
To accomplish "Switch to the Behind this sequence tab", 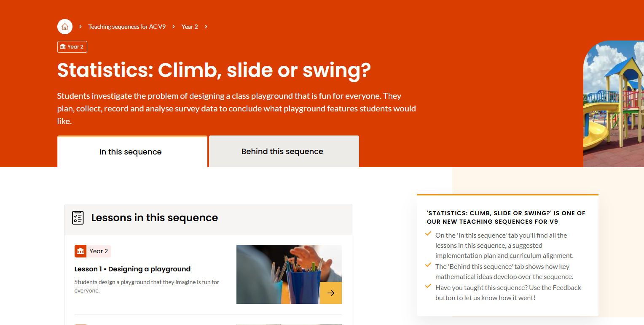I will tap(282, 151).
